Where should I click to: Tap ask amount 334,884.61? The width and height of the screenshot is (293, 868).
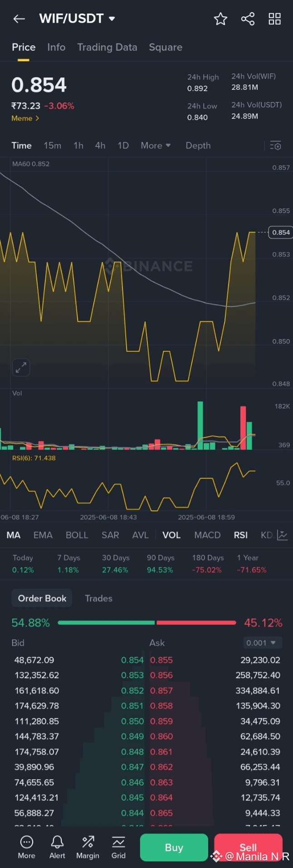tap(258, 691)
